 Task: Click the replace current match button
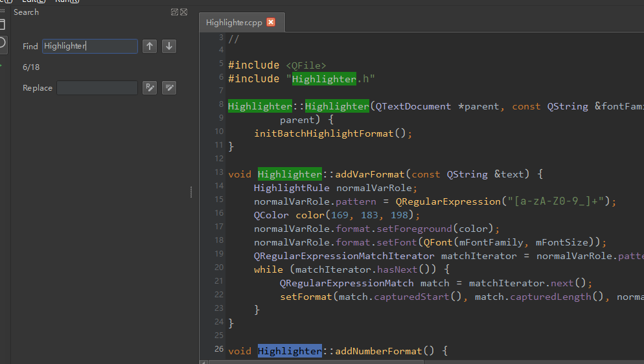[150, 87]
